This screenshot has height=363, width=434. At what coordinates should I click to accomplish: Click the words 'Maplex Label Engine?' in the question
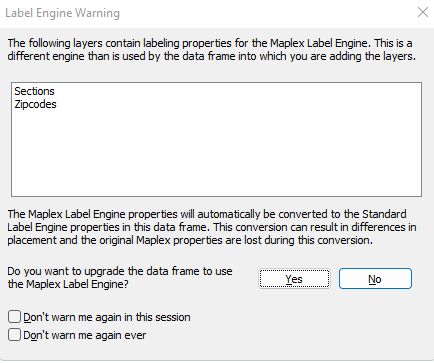tap(77, 284)
